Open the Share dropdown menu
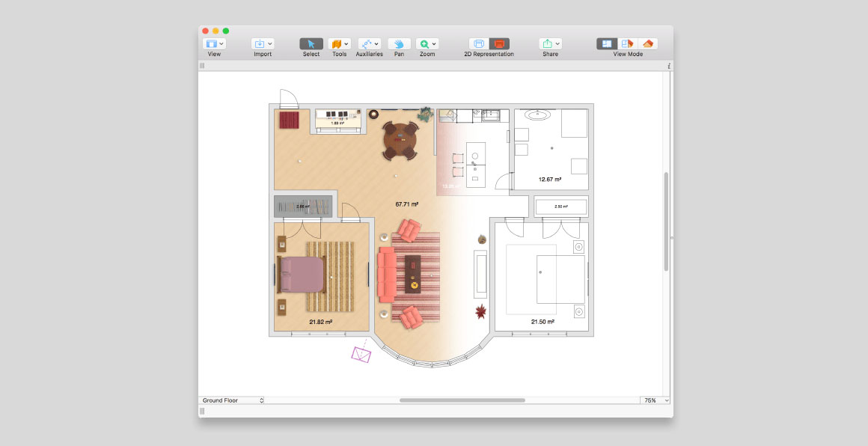This screenshot has width=868, height=446. [551, 43]
